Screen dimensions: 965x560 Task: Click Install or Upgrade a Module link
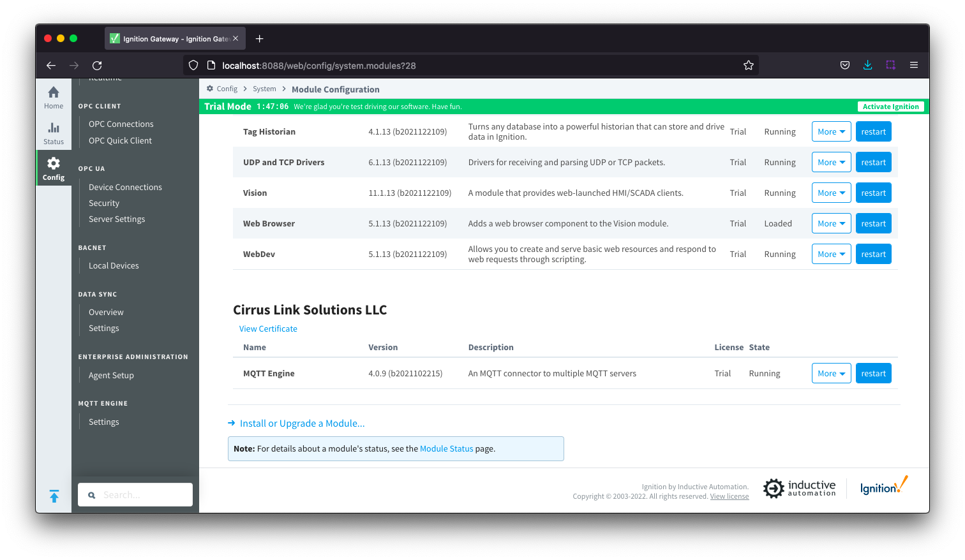[x=302, y=424]
